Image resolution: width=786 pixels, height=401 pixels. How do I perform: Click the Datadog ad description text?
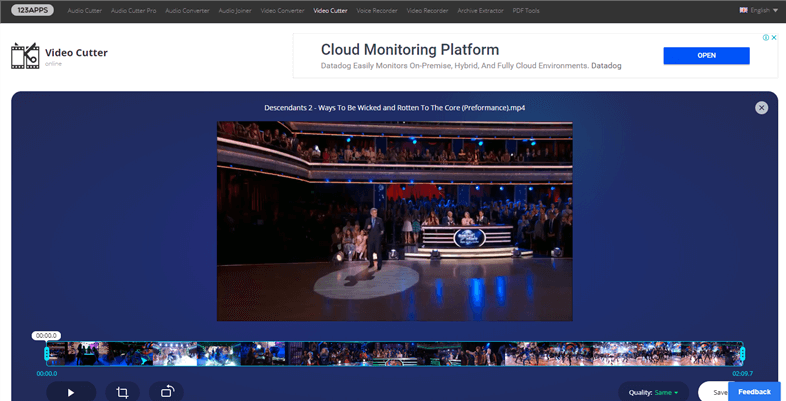(x=471, y=66)
